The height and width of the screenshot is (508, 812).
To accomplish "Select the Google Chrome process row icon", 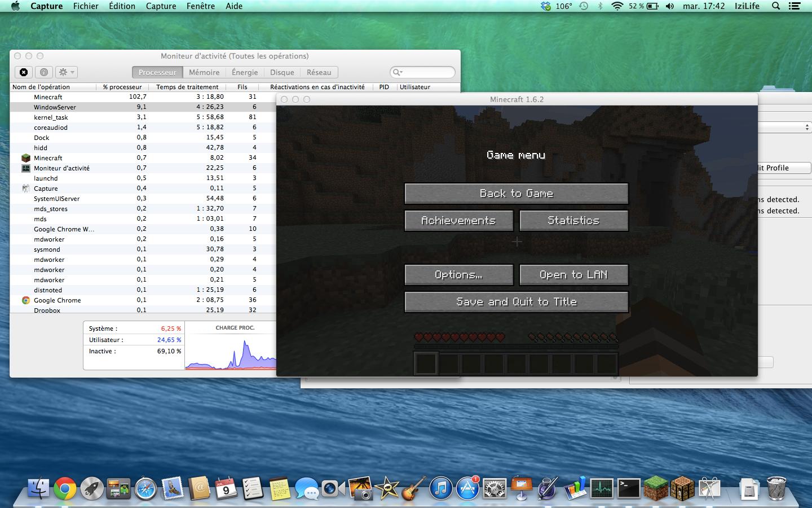I will (x=26, y=300).
